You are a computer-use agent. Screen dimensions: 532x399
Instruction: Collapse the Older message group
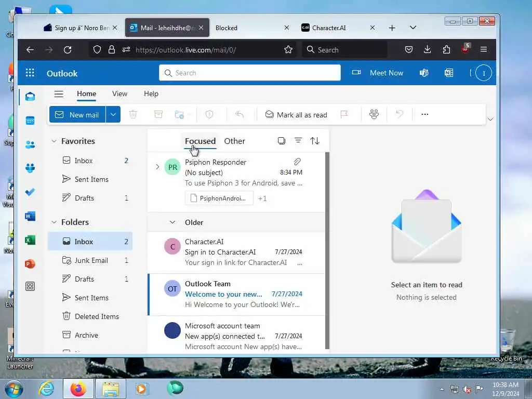[172, 222]
